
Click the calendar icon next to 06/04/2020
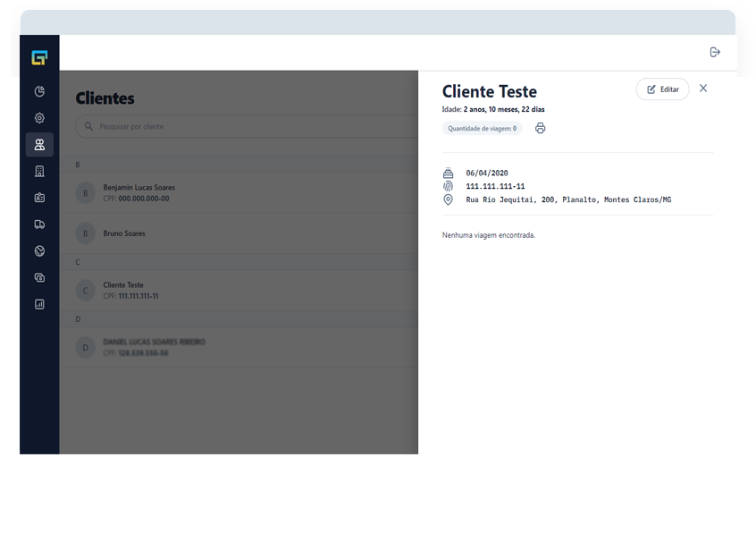[447, 173]
